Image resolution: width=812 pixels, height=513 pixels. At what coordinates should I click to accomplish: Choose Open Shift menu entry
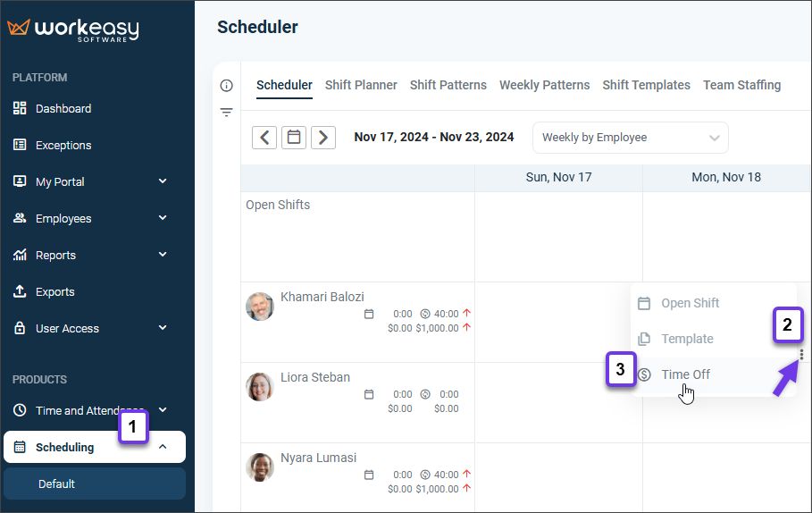pyautogui.click(x=690, y=303)
